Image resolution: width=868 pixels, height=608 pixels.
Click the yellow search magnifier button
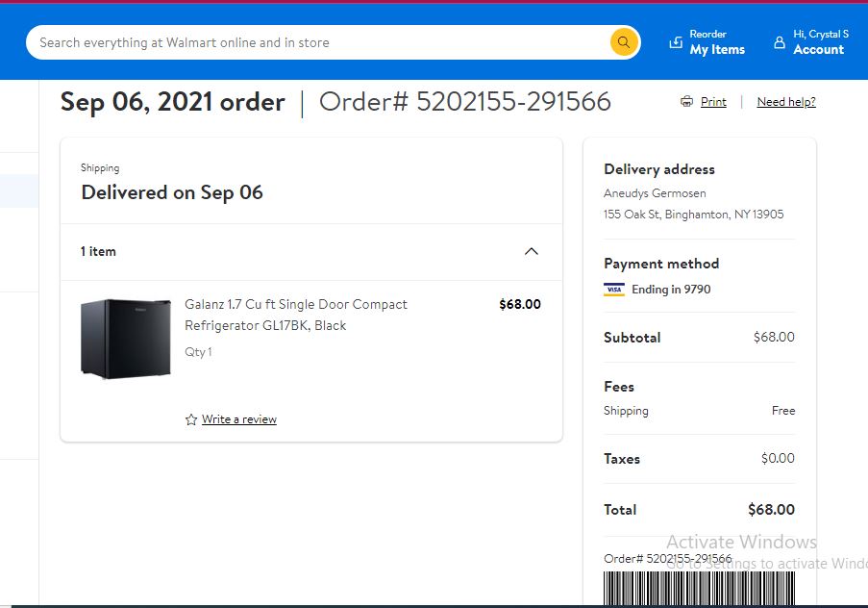[x=623, y=42]
